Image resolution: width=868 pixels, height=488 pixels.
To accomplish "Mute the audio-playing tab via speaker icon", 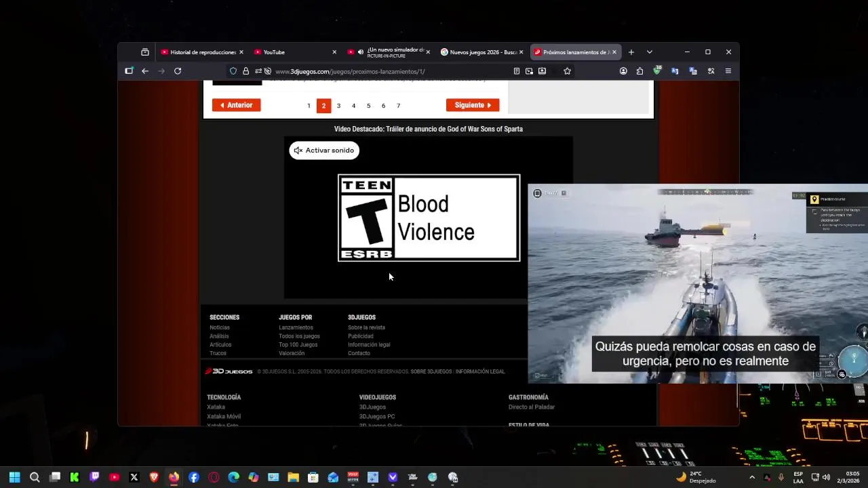I will (361, 52).
